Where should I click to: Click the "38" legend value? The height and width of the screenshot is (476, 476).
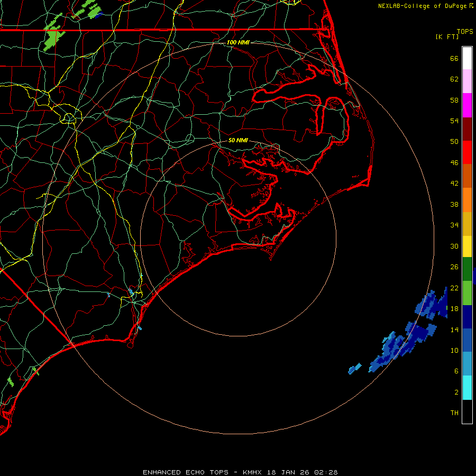[454, 205]
